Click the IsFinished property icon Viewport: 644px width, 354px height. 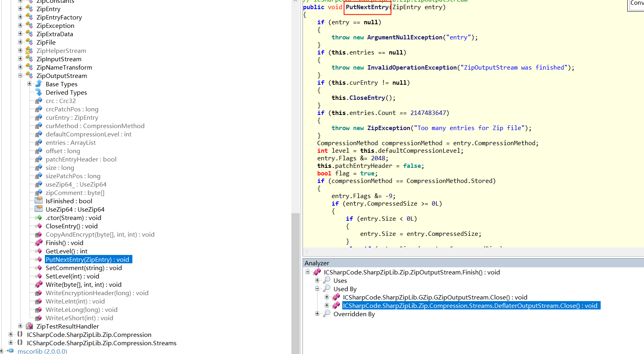click(39, 201)
